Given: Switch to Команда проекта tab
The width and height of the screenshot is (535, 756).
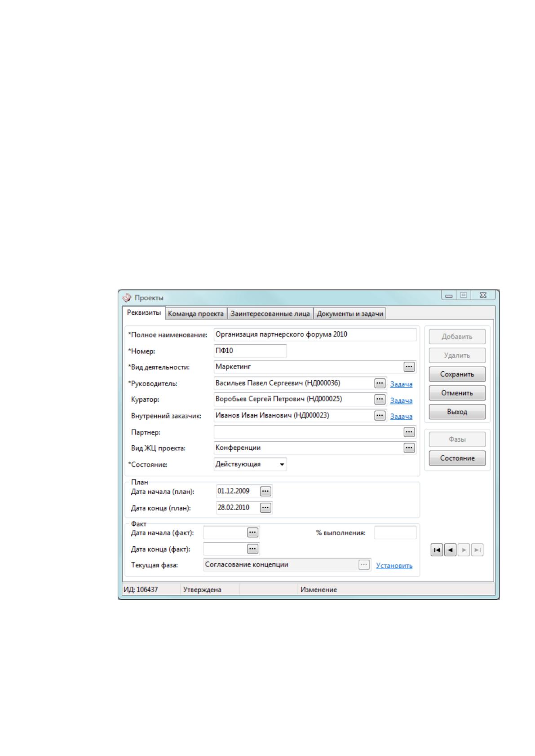Looking at the screenshot, I should coord(196,314).
